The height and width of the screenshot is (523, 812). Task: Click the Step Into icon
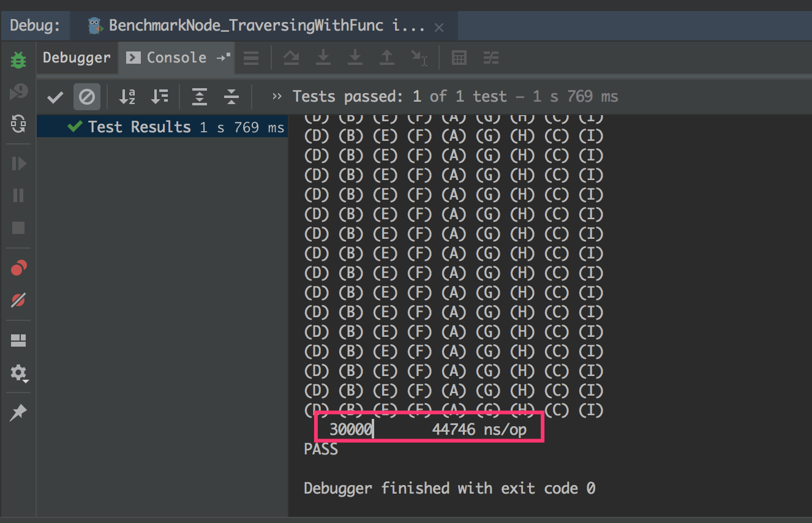(x=323, y=58)
